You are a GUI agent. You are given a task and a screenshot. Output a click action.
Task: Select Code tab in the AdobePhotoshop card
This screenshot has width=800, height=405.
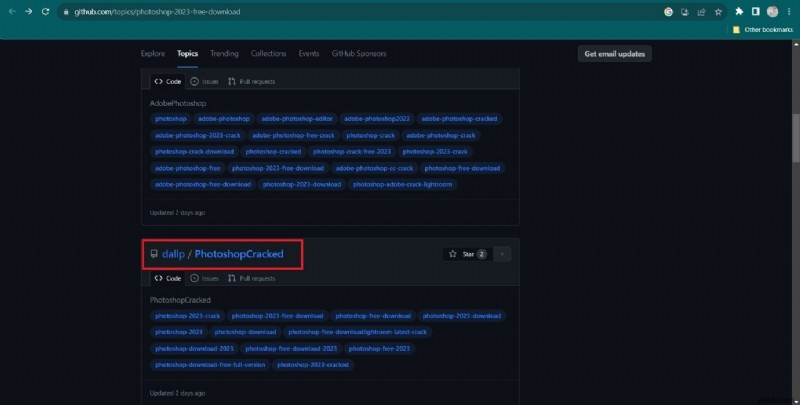[x=167, y=82]
